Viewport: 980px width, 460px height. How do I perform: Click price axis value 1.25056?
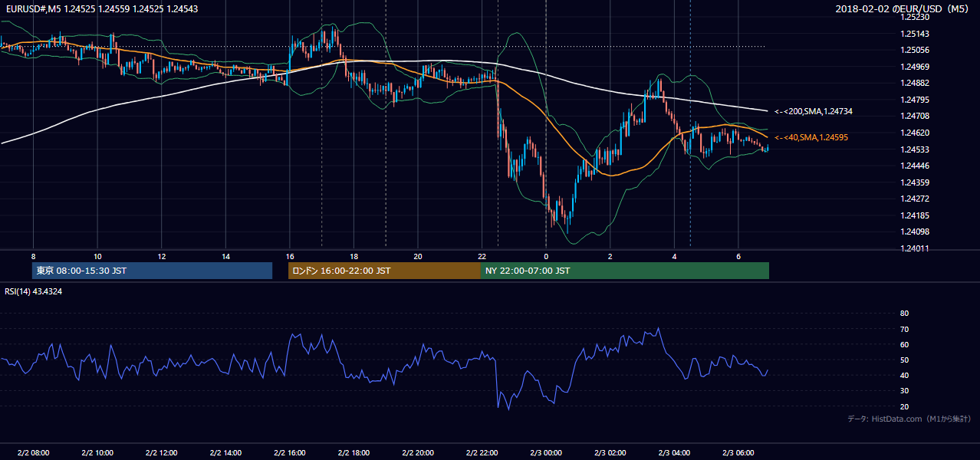click(916, 51)
